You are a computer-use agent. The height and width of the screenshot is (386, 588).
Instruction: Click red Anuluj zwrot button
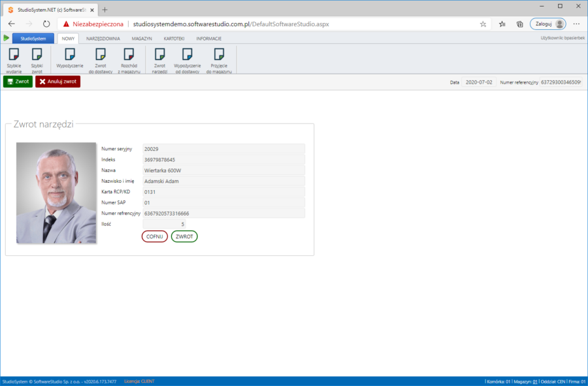click(57, 82)
